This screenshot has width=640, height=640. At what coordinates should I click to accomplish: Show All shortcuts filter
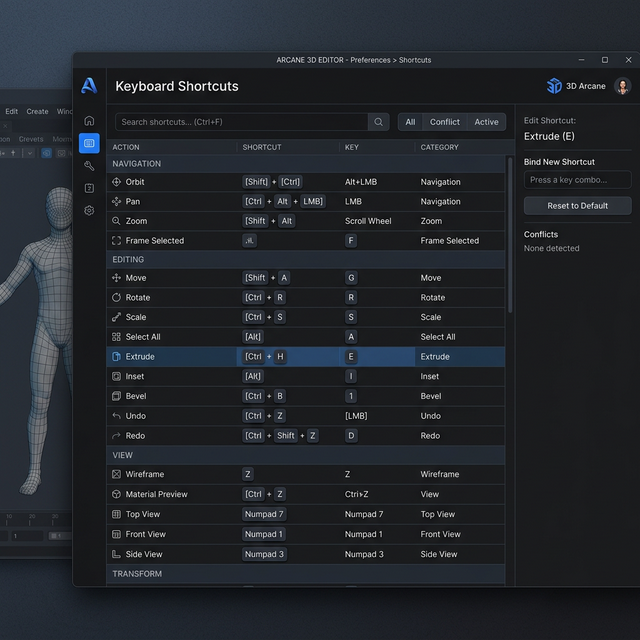coord(409,122)
